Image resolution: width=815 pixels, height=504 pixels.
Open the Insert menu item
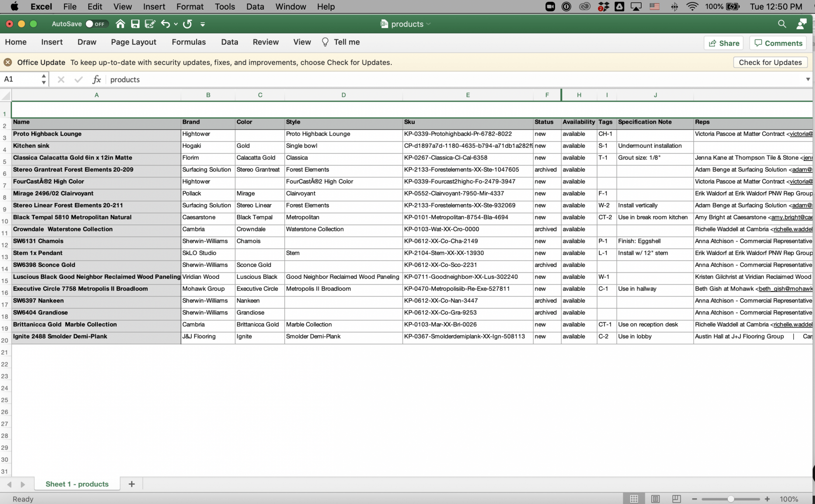[154, 6]
